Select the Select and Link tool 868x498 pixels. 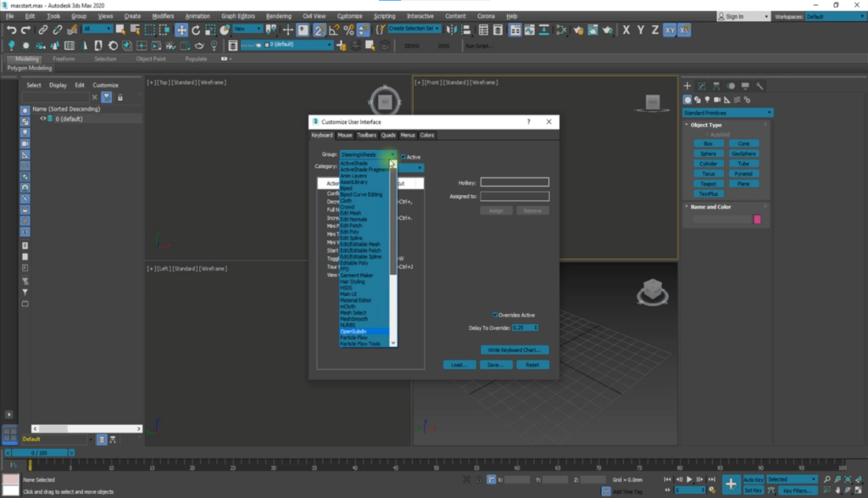tap(42, 30)
